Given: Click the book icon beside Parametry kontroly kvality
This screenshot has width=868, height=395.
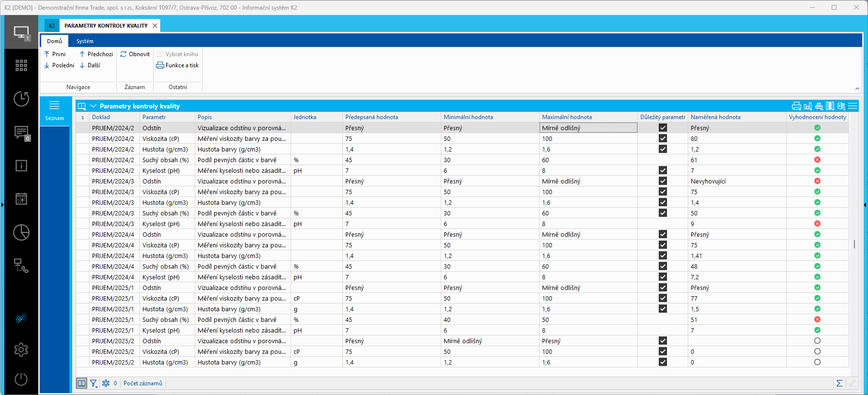Looking at the screenshot, I should coord(82,106).
